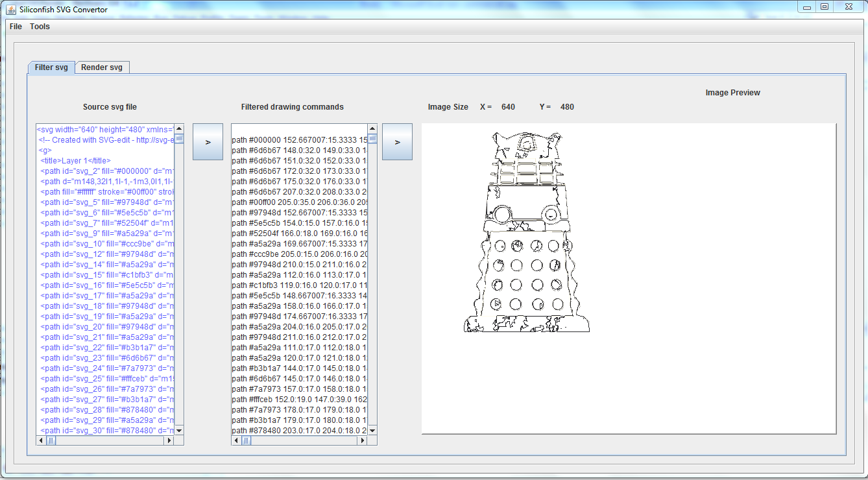Open the File menu
This screenshot has width=868, height=480.
(16, 27)
